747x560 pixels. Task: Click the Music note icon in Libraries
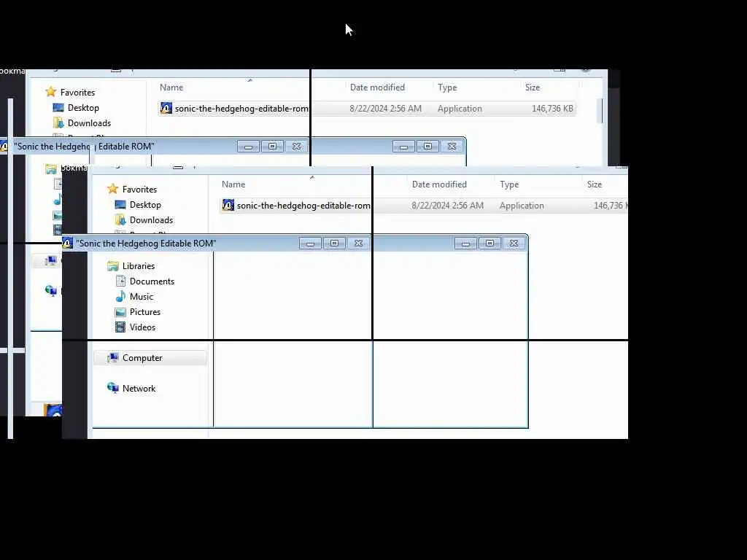(120, 297)
